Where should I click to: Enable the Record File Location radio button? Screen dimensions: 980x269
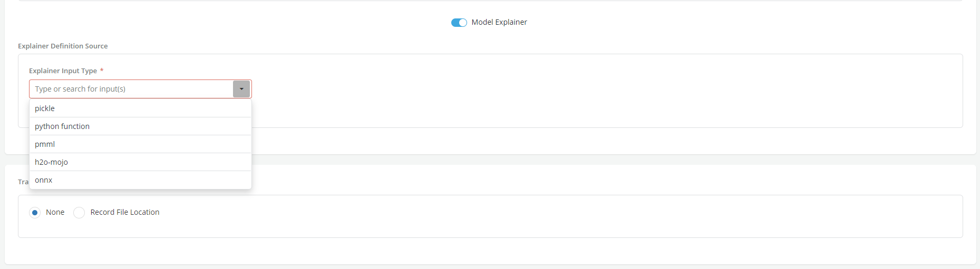[79, 213]
